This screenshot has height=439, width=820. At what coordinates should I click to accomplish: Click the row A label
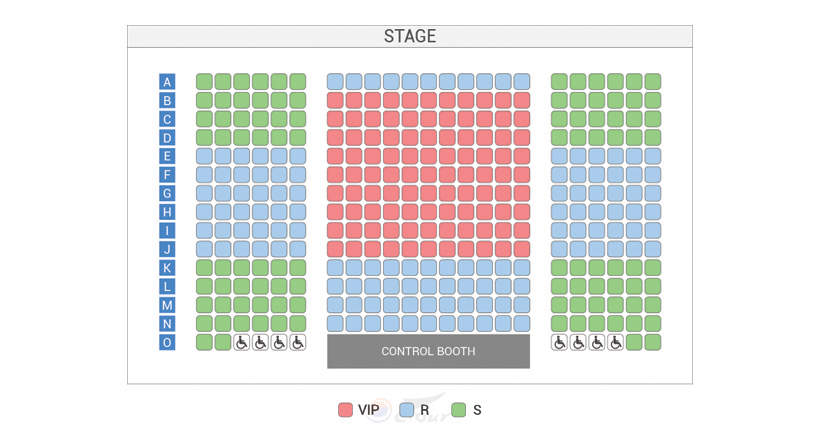pos(167,82)
